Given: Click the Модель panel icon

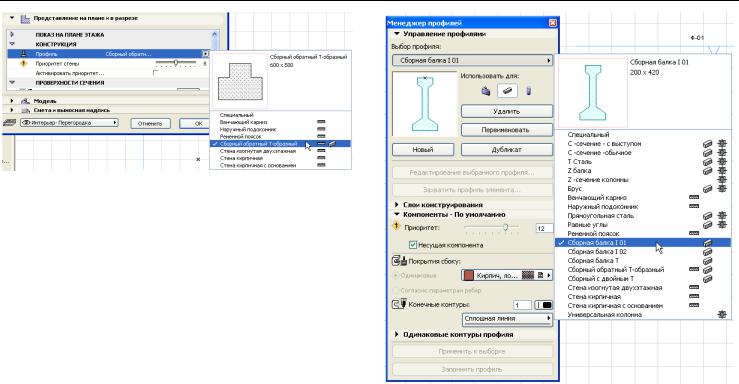Looking at the screenshot, I should 25,101.
